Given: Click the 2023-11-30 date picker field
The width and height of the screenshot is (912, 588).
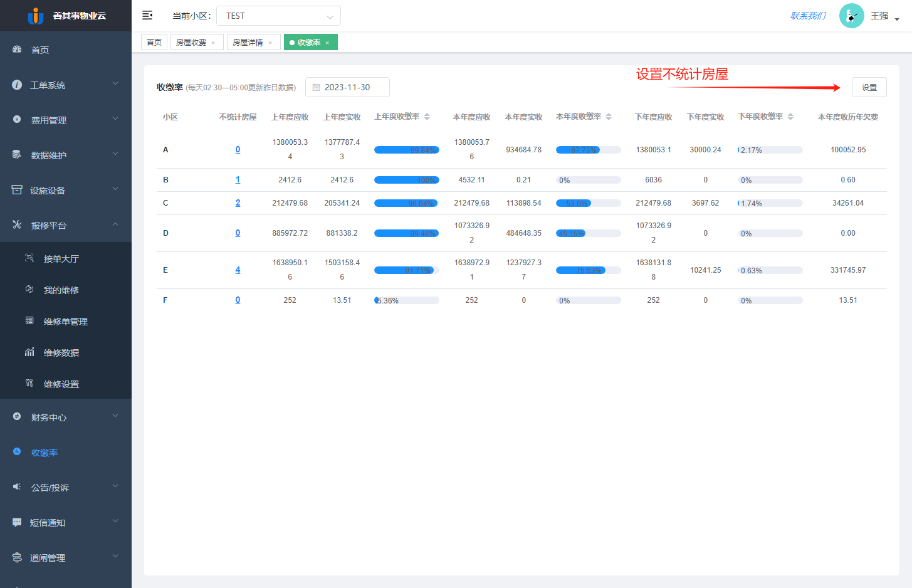Looking at the screenshot, I should (347, 87).
